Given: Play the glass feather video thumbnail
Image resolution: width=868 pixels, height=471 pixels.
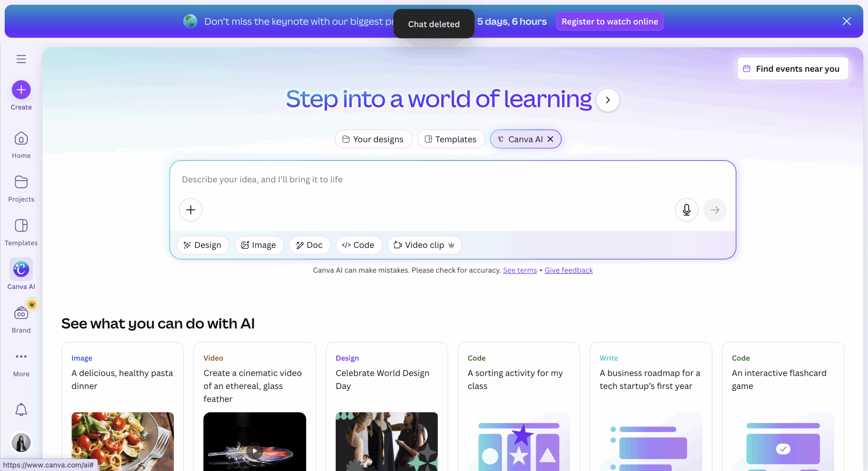Looking at the screenshot, I should pyautogui.click(x=255, y=450).
